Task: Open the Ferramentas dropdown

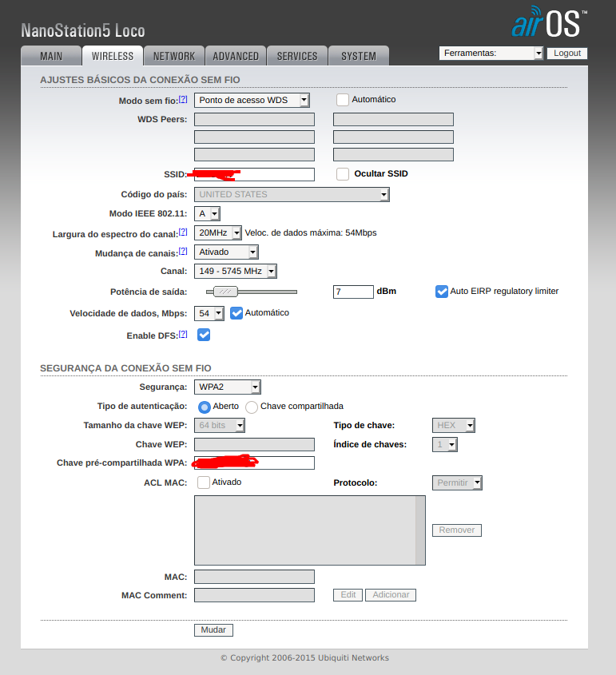Action: (x=491, y=53)
